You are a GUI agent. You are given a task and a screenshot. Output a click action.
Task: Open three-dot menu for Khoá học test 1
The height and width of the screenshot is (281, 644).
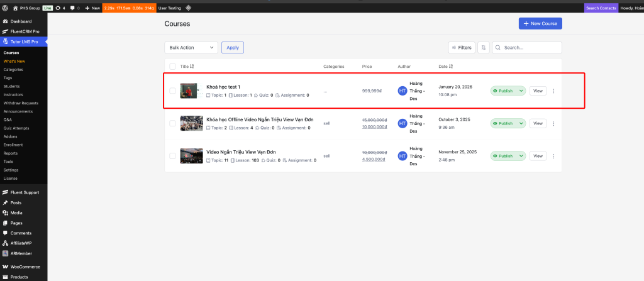point(553,91)
